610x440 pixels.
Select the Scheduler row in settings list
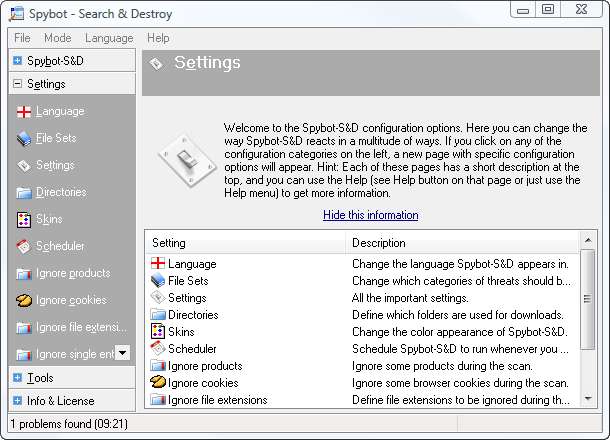click(x=195, y=349)
